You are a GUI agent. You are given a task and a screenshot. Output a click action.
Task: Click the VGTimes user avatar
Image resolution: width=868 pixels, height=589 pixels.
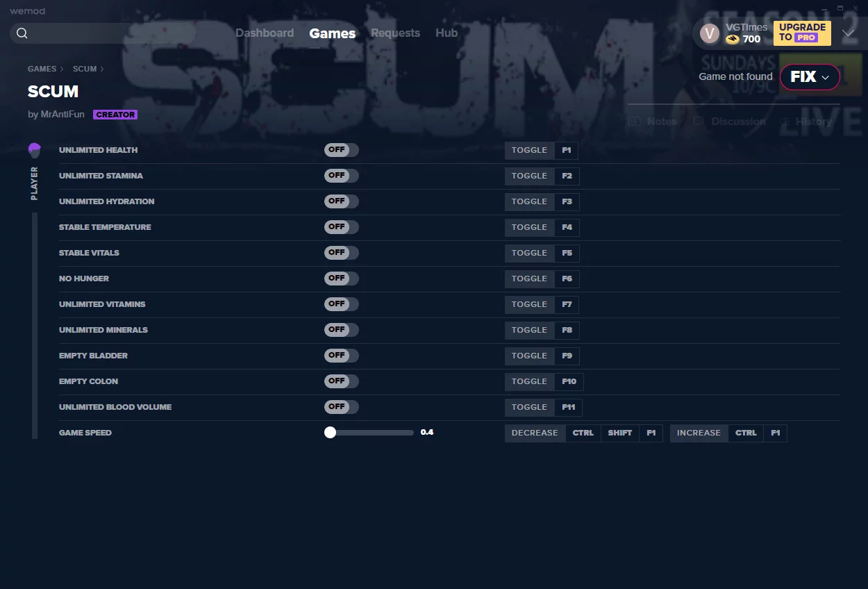click(x=710, y=33)
